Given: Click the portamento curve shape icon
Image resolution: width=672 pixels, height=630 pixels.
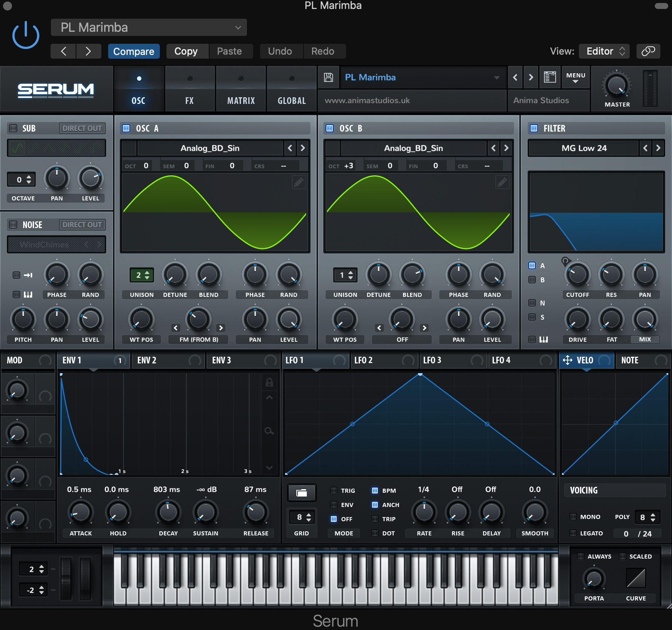Looking at the screenshot, I should (636, 578).
